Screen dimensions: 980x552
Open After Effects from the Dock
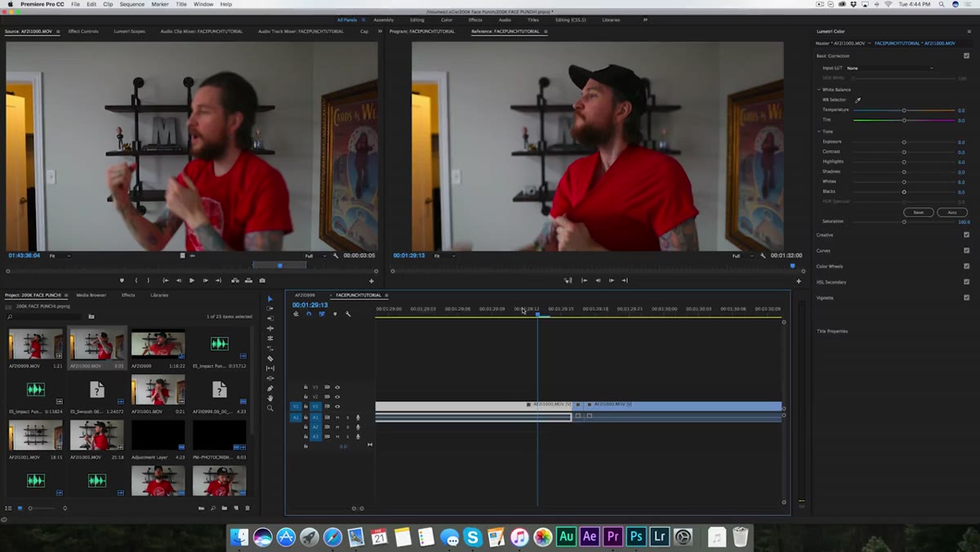tap(590, 536)
